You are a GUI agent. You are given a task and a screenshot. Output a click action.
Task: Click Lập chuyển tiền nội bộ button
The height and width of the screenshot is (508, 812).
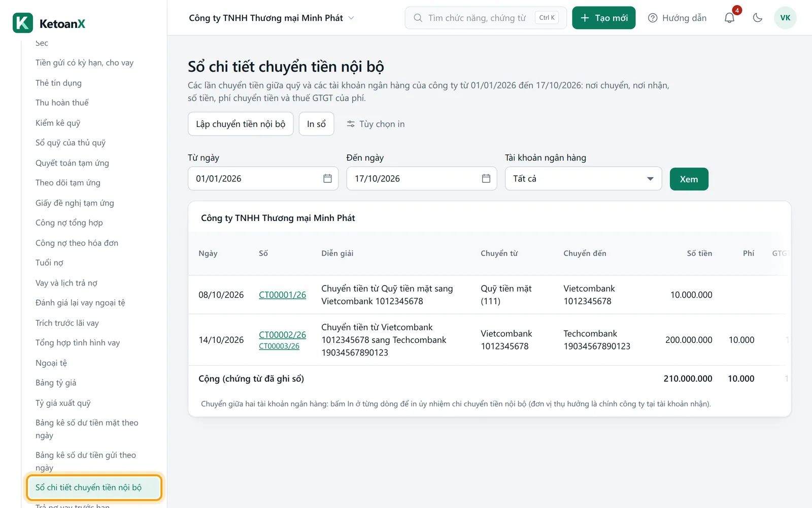[241, 124]
